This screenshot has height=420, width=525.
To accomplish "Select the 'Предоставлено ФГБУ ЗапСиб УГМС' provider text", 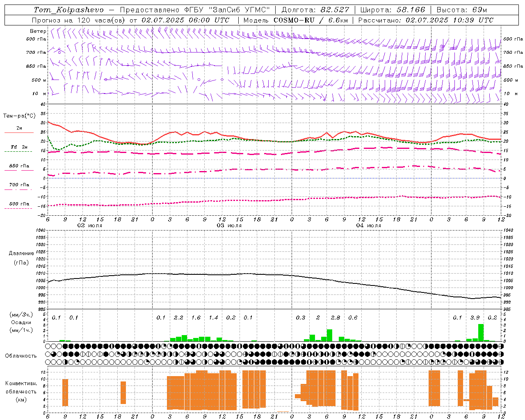I will point(194,10).
